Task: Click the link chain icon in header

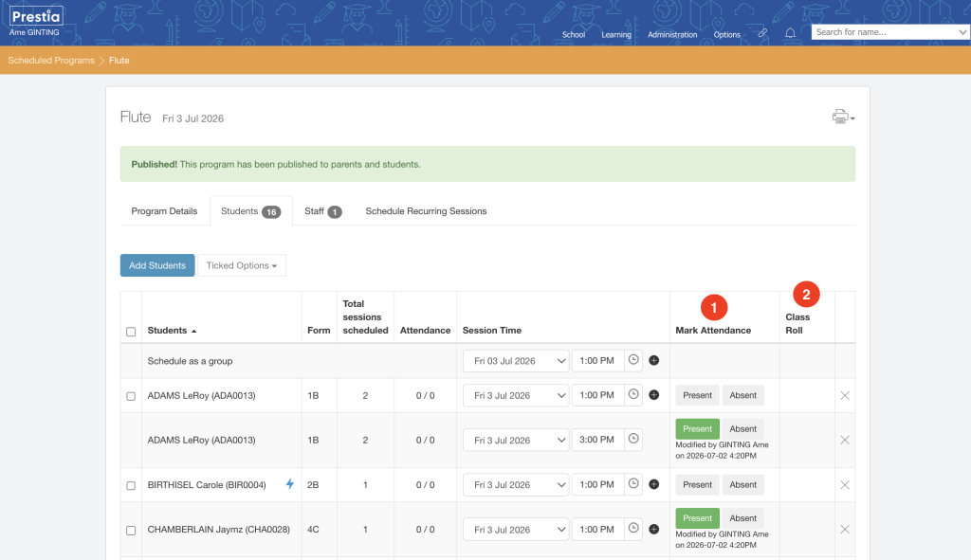Action: [763, 33]
